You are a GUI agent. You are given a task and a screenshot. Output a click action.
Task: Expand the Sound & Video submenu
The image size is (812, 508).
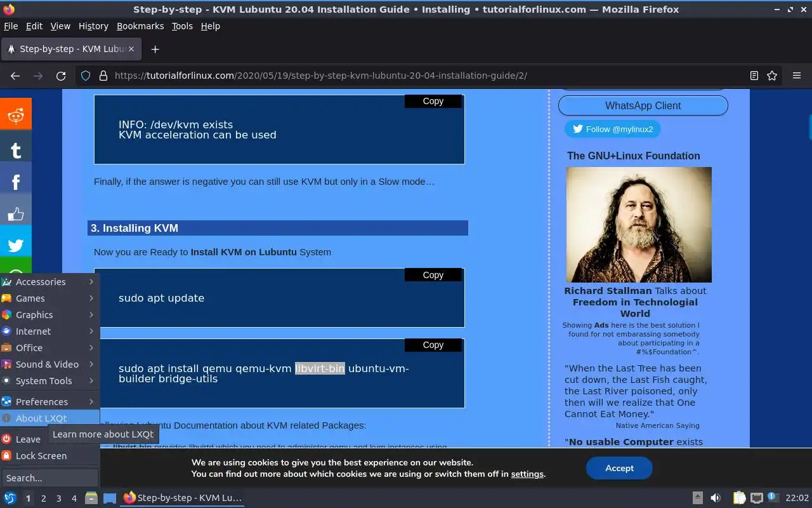49,364
